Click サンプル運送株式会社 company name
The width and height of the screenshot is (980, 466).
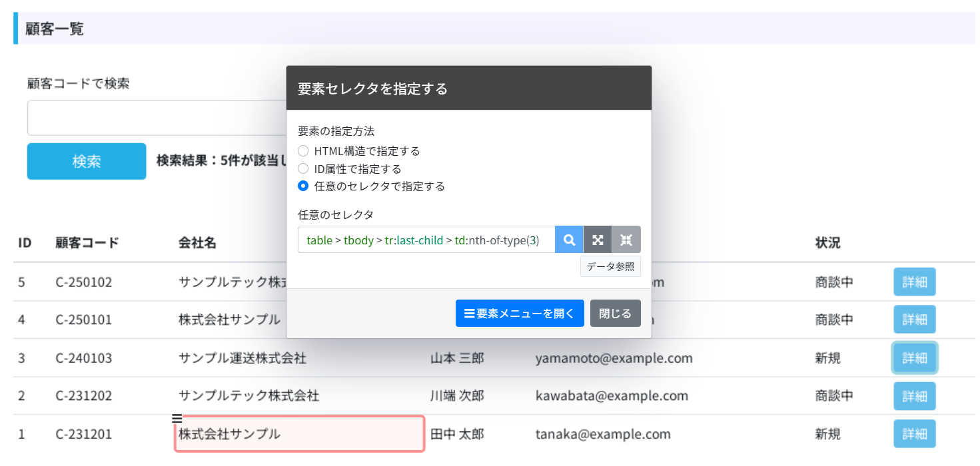[243, 358]
